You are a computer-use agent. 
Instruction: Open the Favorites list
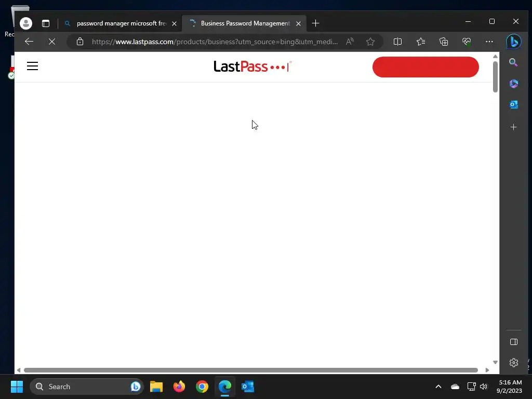pos(421,42)
